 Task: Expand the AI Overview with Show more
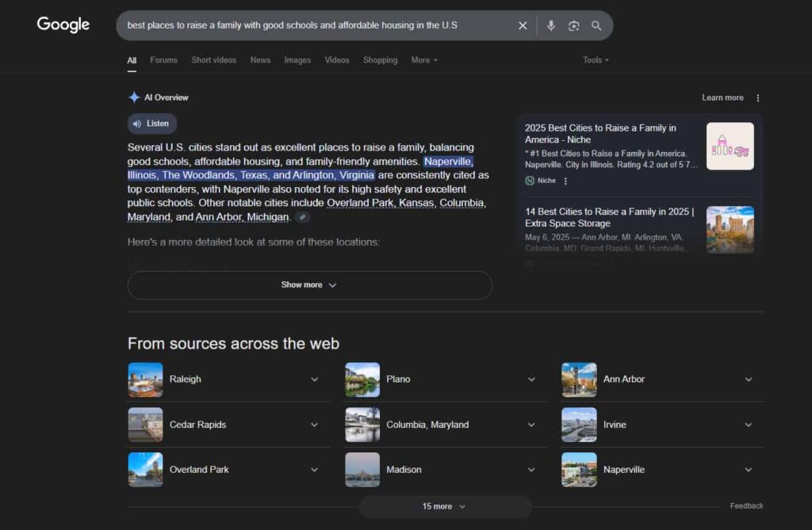click(310, 285)
